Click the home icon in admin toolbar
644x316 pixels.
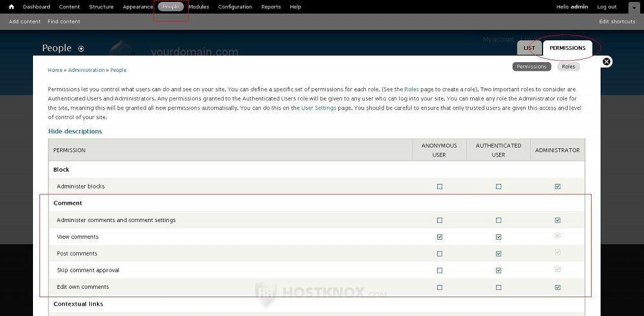12,6
